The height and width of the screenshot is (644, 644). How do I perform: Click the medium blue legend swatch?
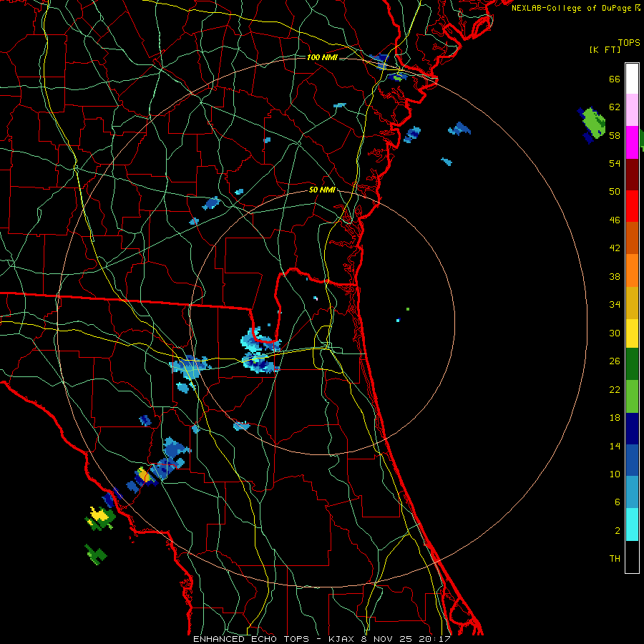[x=632, y=460]
